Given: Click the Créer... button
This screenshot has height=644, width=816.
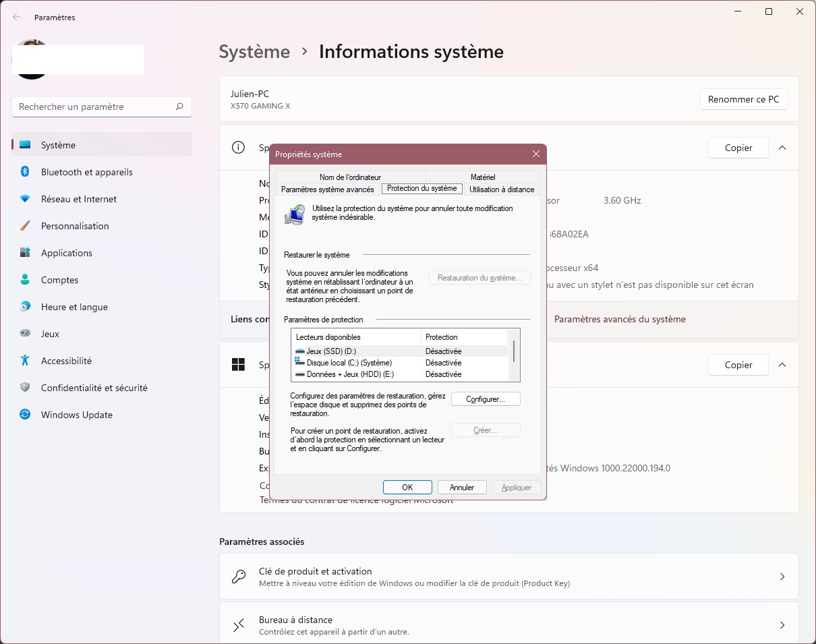Looking at the screenshot, I should tap(486, 430).
